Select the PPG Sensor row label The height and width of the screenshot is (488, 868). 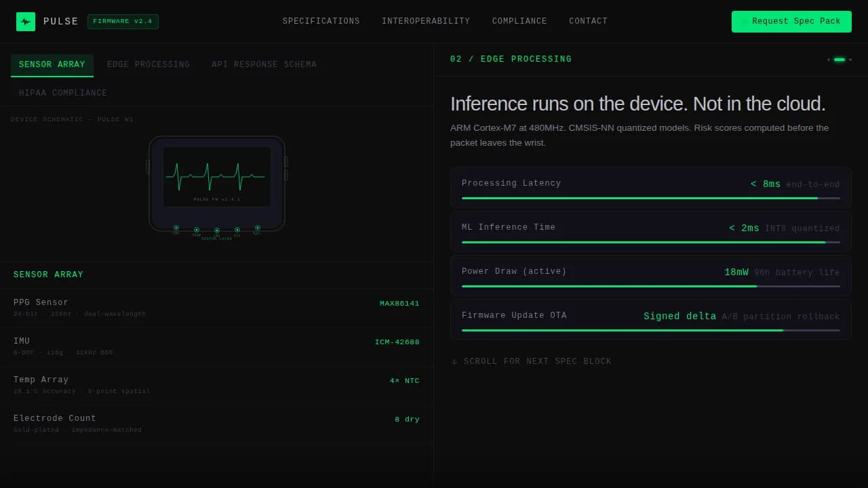click(x=41, y=302)
